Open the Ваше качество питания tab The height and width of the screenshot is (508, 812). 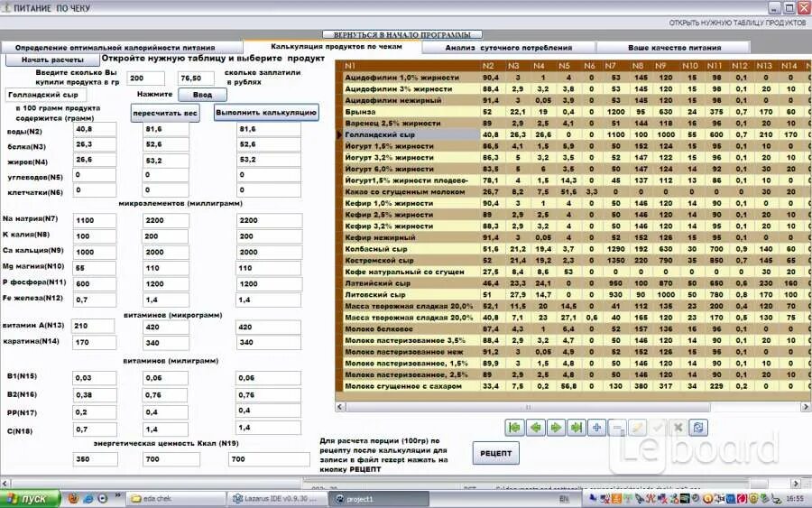click(x=674, y=48)
